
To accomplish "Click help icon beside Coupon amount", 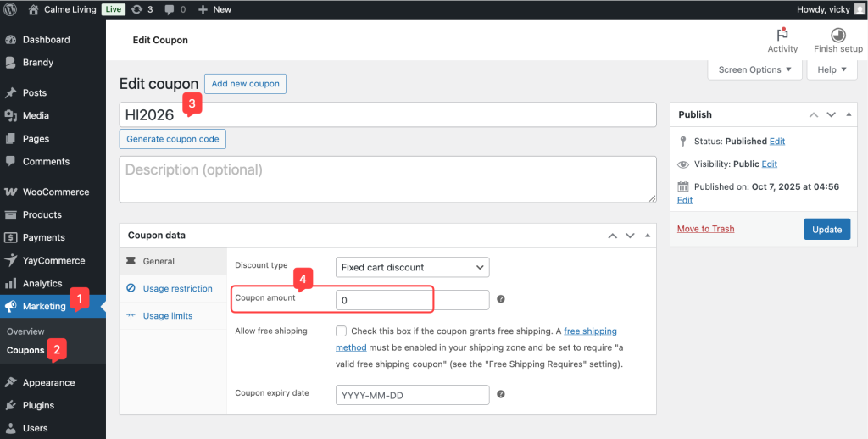I will [x=501, y=299].
